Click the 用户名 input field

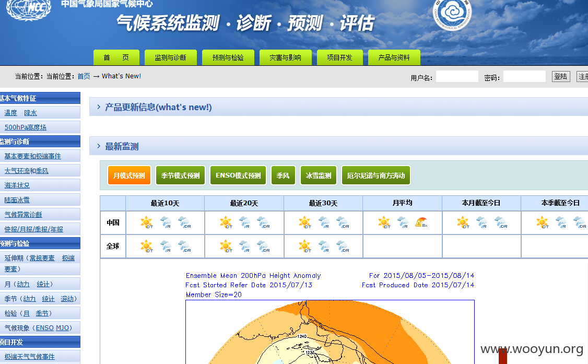pyautogui.click(x=457, y=76)
